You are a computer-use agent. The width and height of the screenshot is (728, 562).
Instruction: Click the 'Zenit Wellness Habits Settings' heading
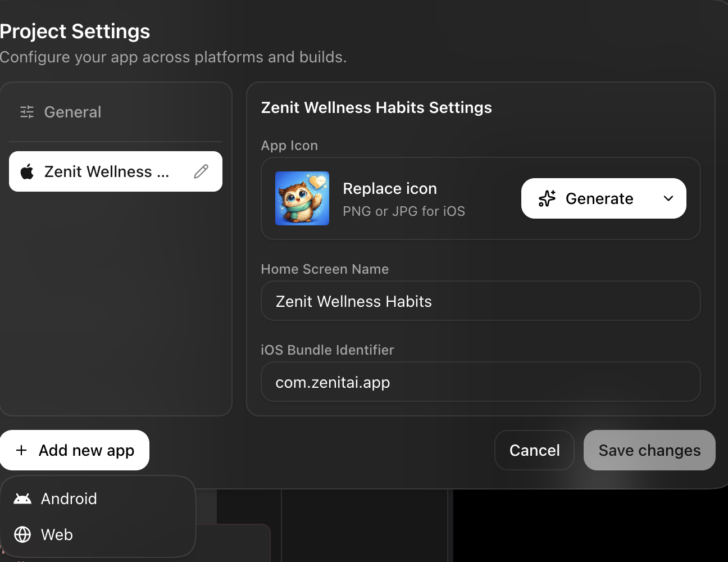(x=376, y=107)
